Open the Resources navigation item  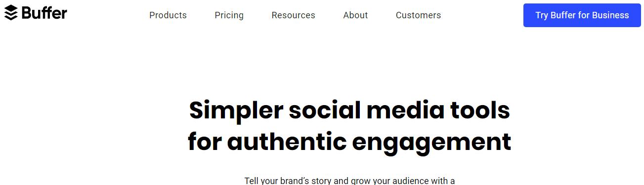pos(293,15)
